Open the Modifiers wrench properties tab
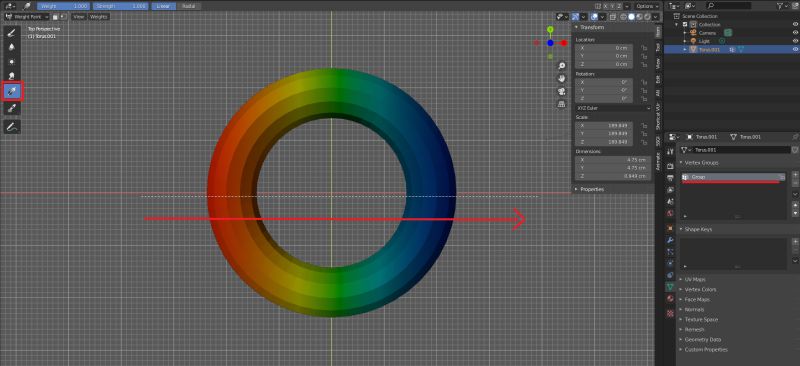 (671, 240)
